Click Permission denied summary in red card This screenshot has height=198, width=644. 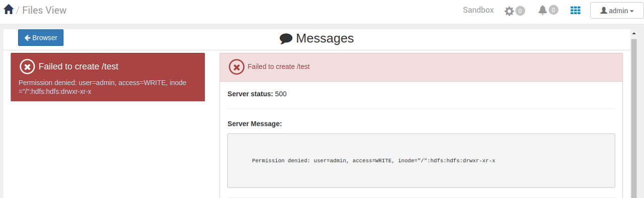click(103, 87)
